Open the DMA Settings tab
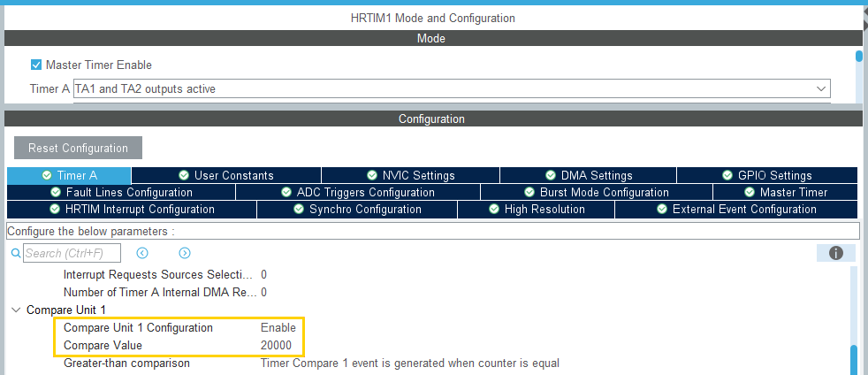Image resolution: width=868 pixels, height=375 pixels. tap(589, 176)
